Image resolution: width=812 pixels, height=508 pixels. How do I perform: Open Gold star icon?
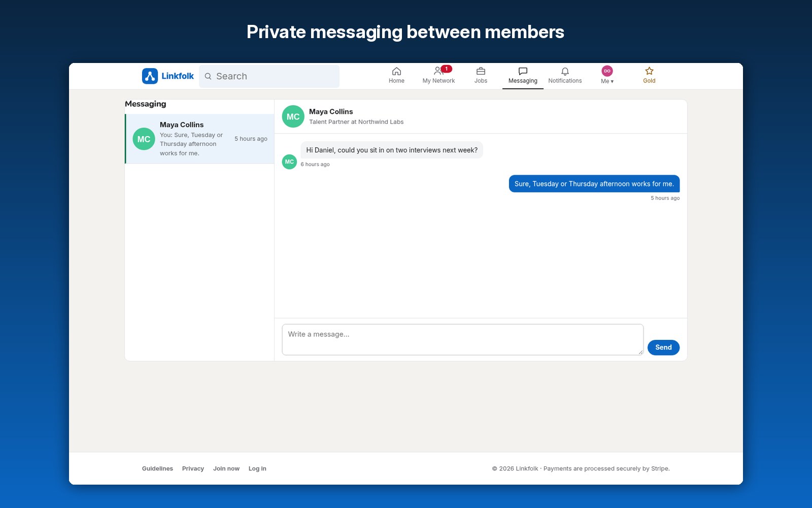(x=649, y=71)
